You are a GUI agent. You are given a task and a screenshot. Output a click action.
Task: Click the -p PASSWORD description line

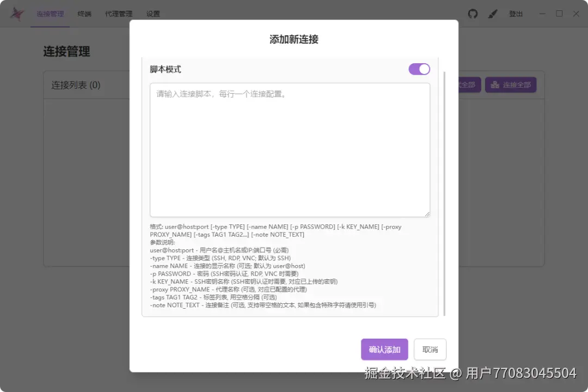[224, 274]
